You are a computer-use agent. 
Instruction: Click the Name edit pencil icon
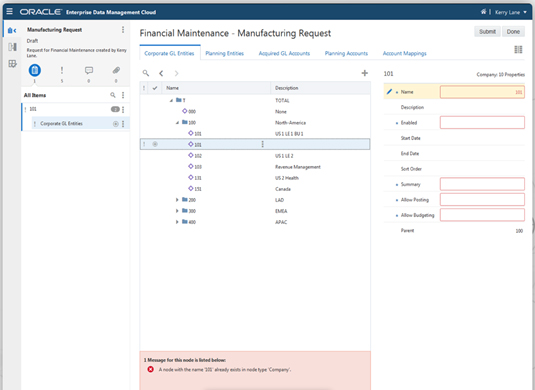389,91
